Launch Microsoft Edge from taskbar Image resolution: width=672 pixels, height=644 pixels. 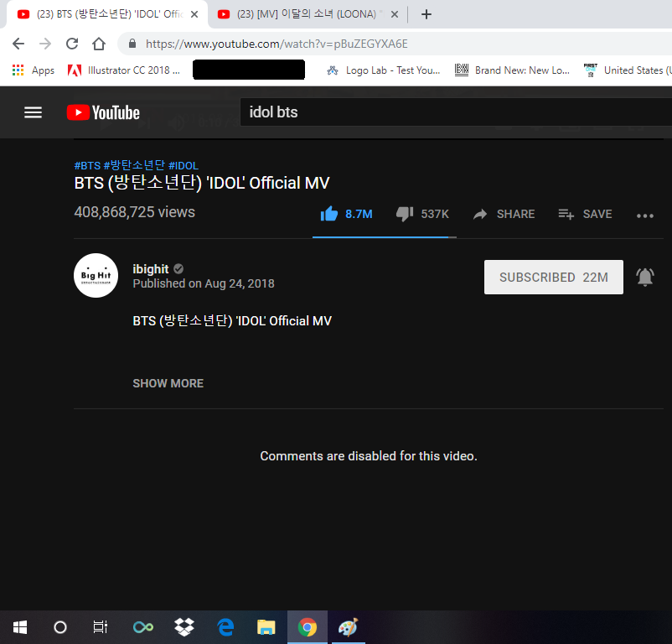click(x=225, y=627)
